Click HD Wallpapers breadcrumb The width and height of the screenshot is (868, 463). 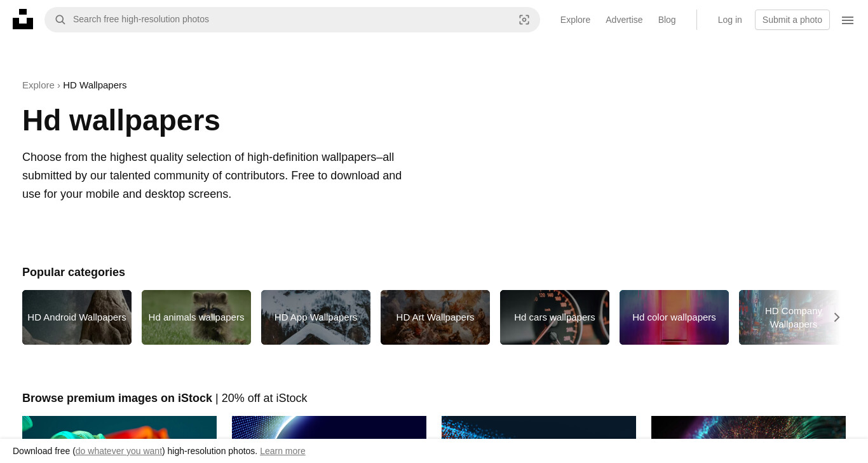click(x=95, y=85)
